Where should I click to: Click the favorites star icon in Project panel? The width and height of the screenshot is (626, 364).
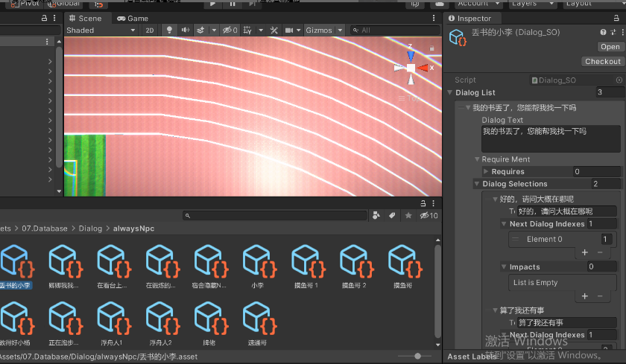pos(408,216)
